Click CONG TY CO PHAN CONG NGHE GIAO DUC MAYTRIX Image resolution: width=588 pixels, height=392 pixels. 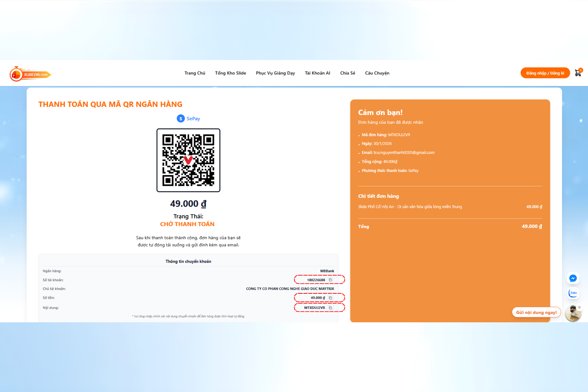click(290, 289)
